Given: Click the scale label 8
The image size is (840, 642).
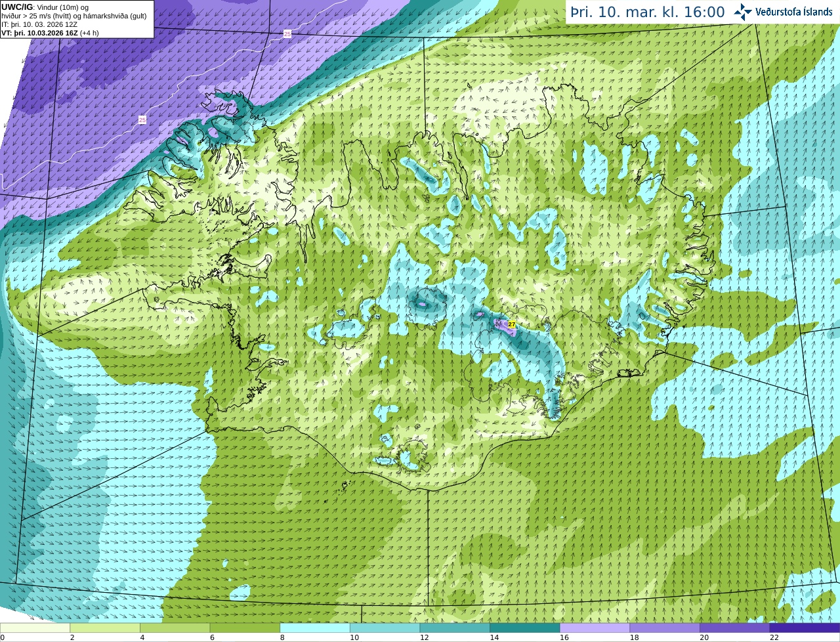Looking at the screenshot, I should (x=282, y=637).
